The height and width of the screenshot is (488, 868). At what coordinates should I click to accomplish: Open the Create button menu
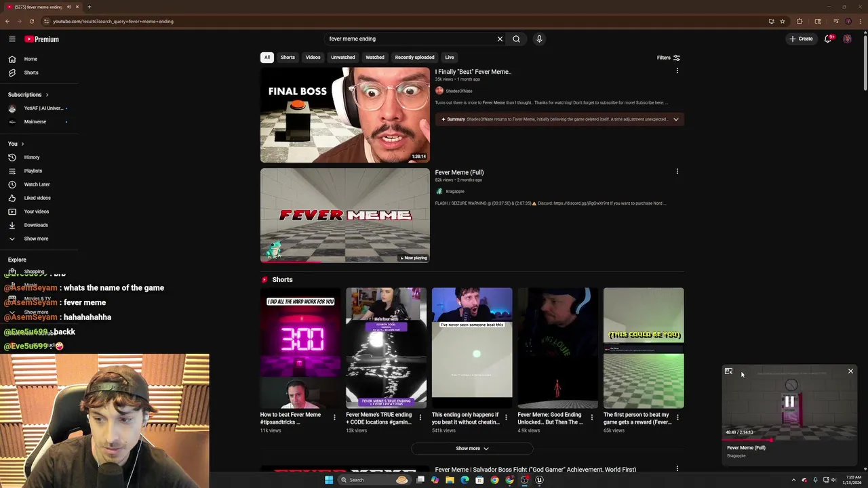pyautogui.click(x=801, y=39)
